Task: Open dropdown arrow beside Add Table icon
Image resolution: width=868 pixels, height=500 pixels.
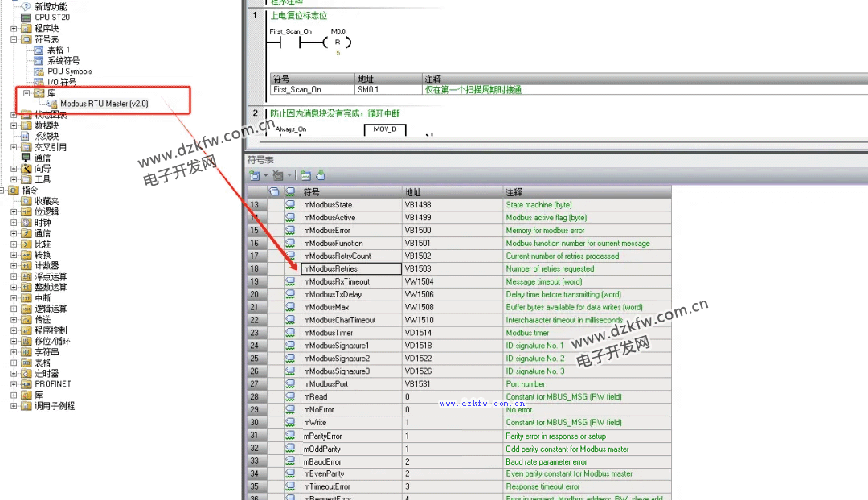Action: tap(264, 175)
